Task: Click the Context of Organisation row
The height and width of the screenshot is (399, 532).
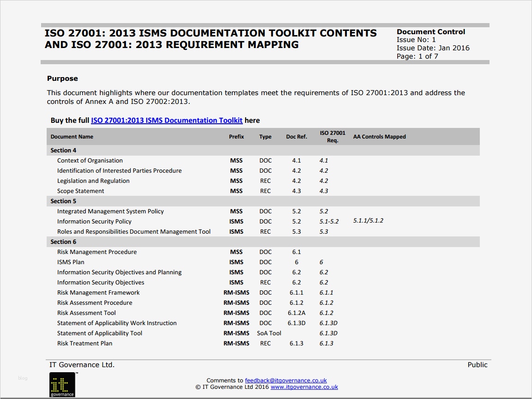Action: 90,160
